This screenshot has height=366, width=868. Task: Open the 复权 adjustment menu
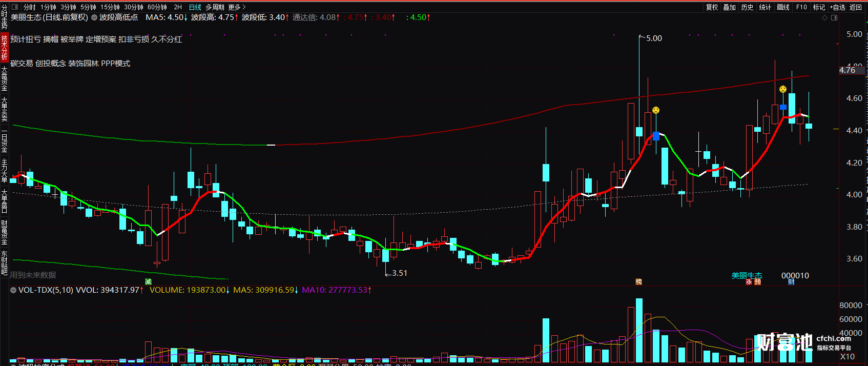click(x=712, y=7)
